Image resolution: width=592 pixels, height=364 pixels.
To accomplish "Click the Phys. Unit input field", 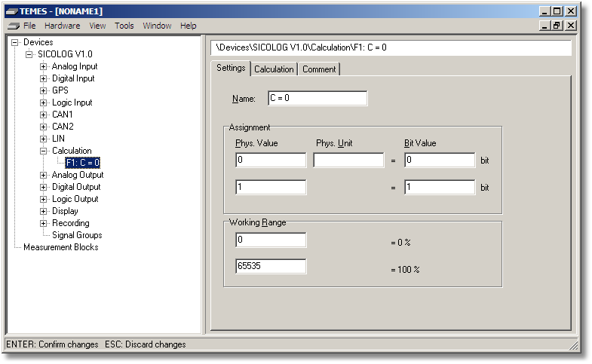I will (x=348, y=160).
